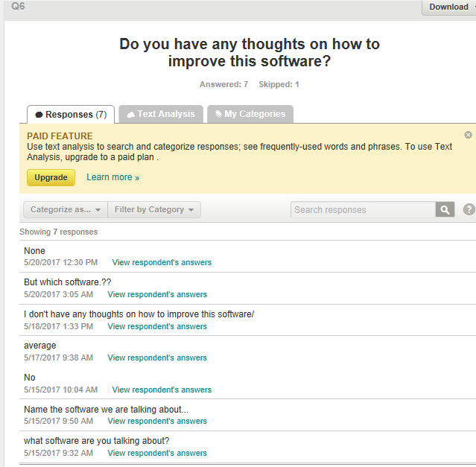476x467 pixels.
Task: Open the Download menu
Action: pos(449,7)
